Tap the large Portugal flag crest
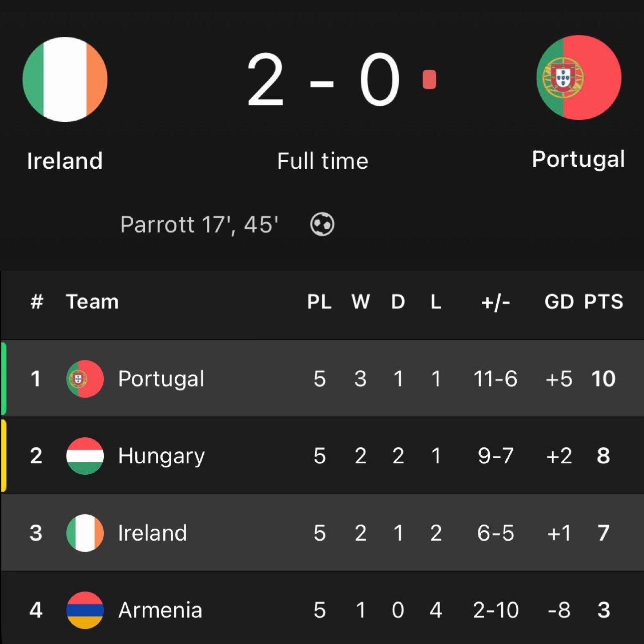This screenshot has height=644, width=644. (579, 77)
